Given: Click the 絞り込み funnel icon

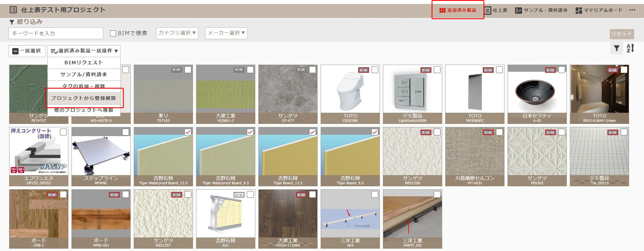Looking at the screenshot, I should point(12,22).
